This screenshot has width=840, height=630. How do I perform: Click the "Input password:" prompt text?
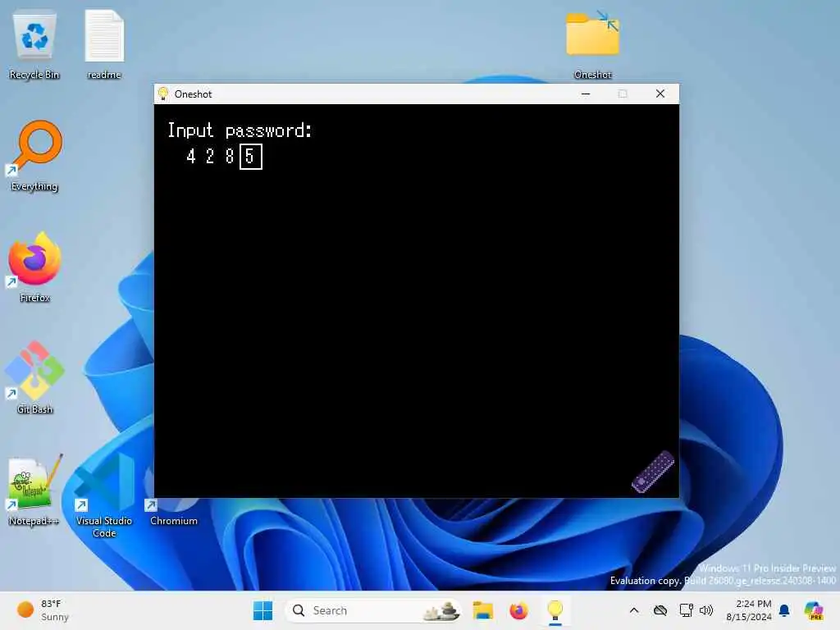tap(240, 130)
